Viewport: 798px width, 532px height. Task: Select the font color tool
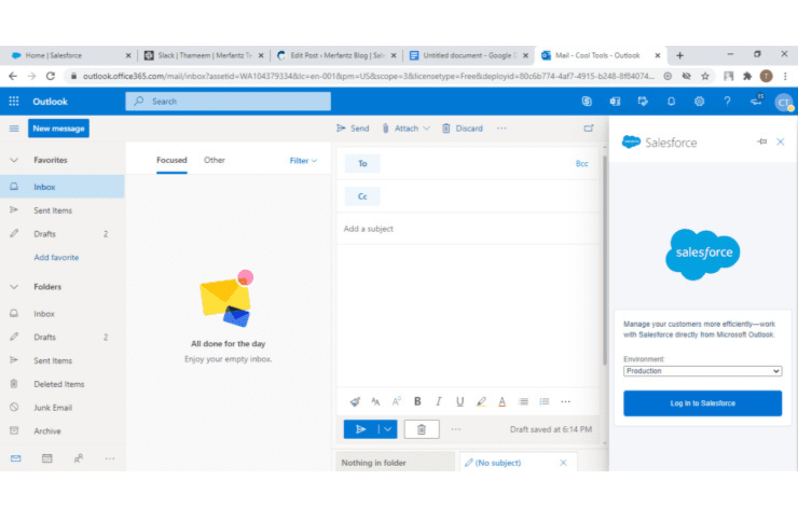point(502,402)
